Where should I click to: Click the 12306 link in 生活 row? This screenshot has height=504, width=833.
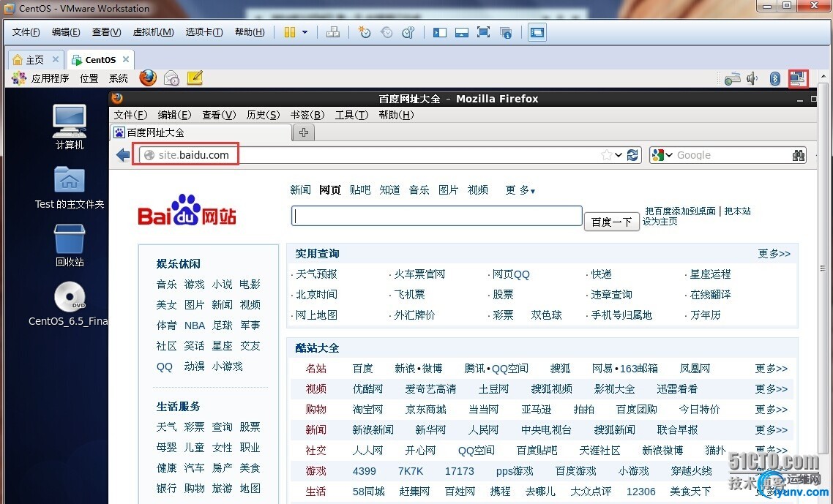[640, 492]
